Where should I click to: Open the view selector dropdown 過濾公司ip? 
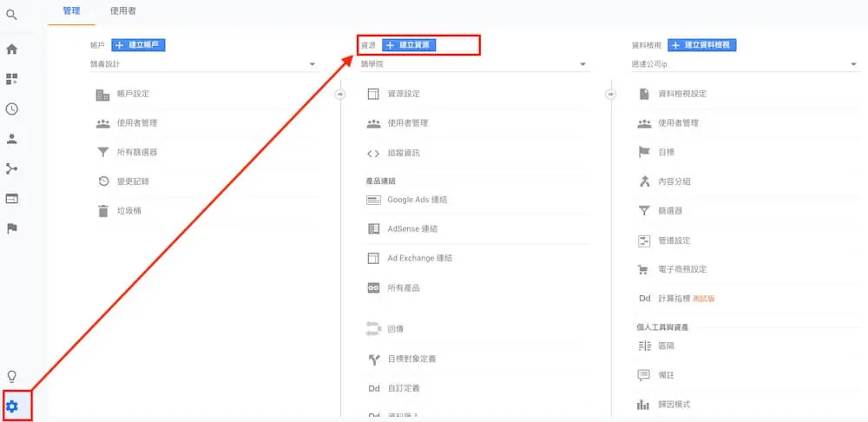pos(745,64)
